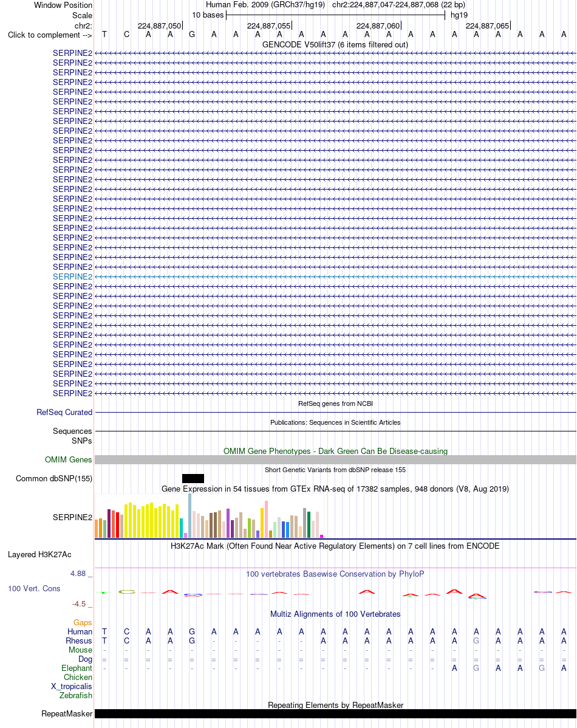Screen dimensions: 577x728
Task: Click the highlighted light-blue SERPINE2 transcript label
Action: (x=72, y=276)
